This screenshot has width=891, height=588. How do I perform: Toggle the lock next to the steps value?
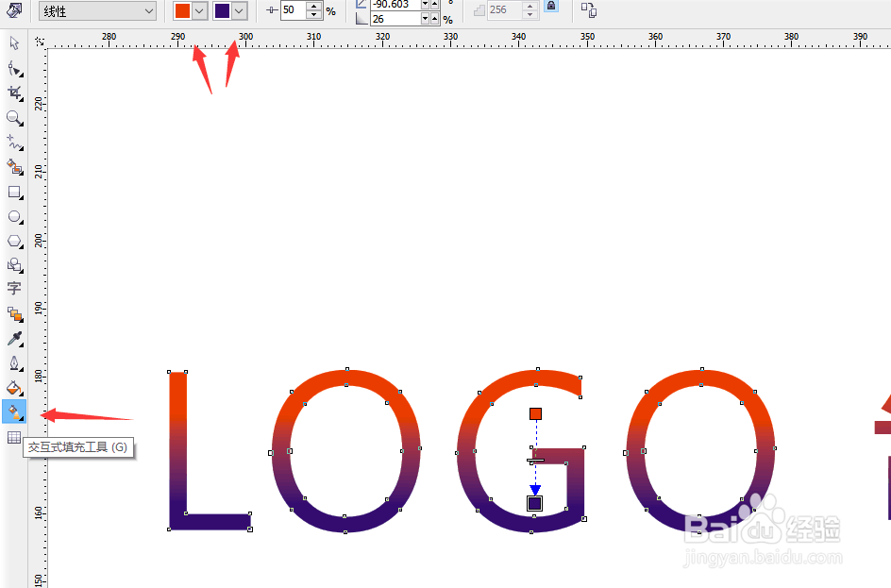pos(550,7)
